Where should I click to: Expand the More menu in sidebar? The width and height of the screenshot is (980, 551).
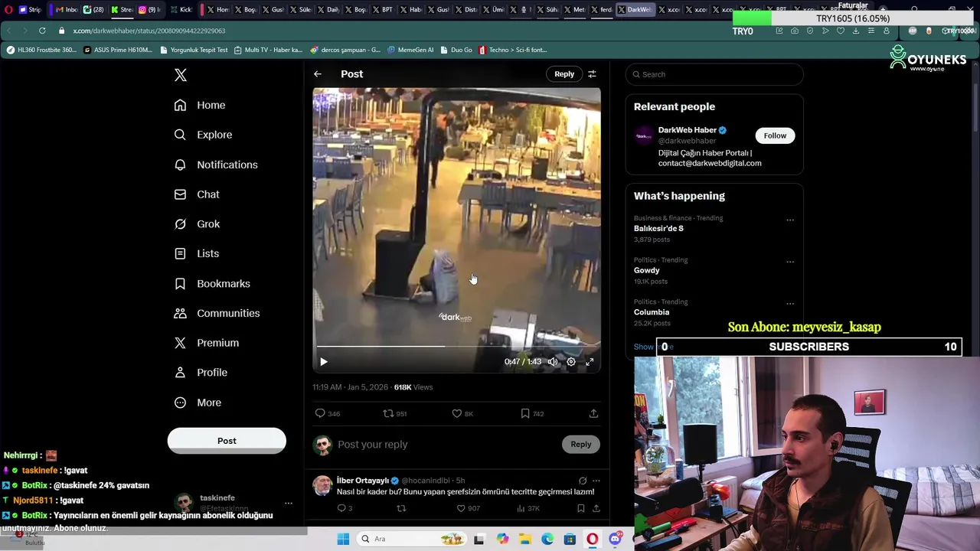[198, 403]
